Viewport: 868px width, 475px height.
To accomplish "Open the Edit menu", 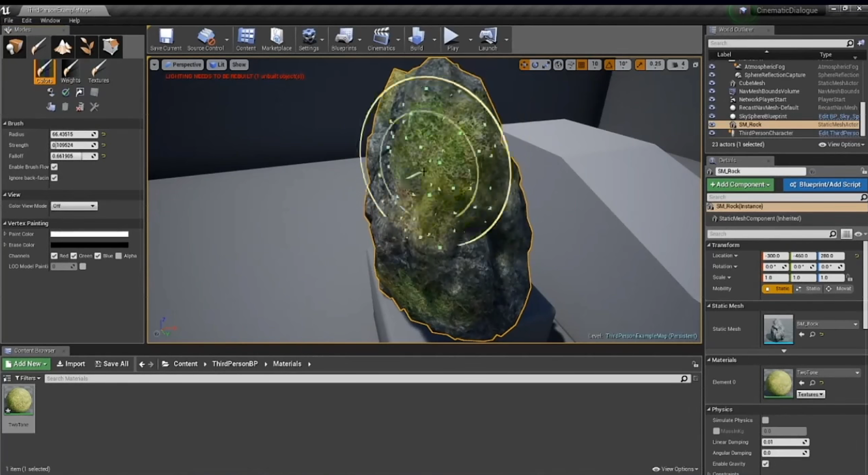I will [x=27, y=21].
